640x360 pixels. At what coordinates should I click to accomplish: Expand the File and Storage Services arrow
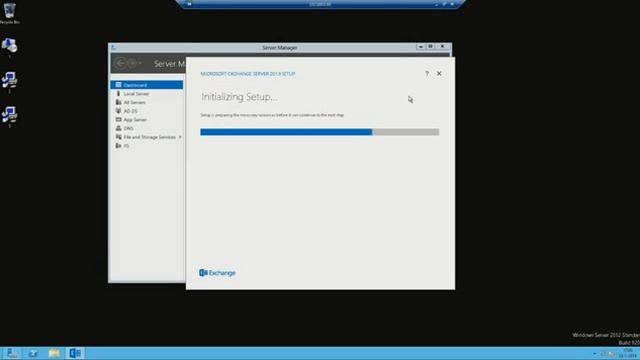180,137
